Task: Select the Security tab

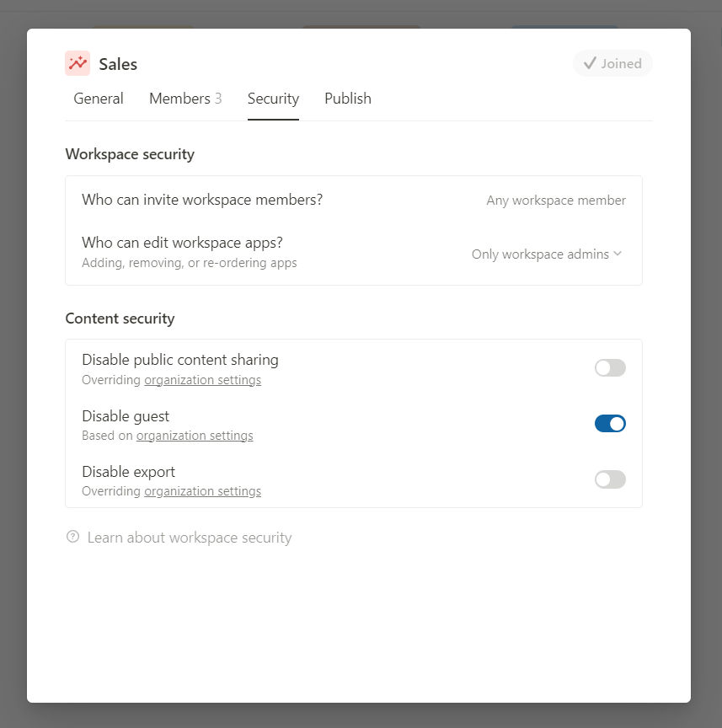Action: [x=273, y=99]
